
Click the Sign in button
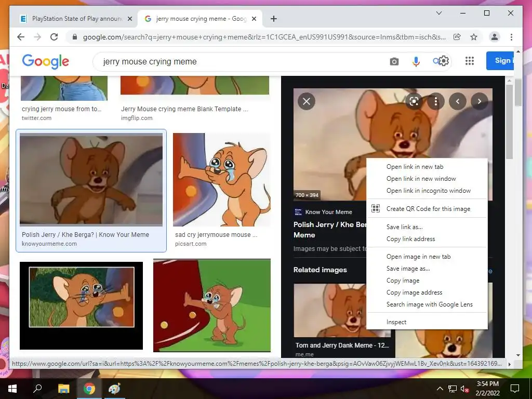click(500, 61)
